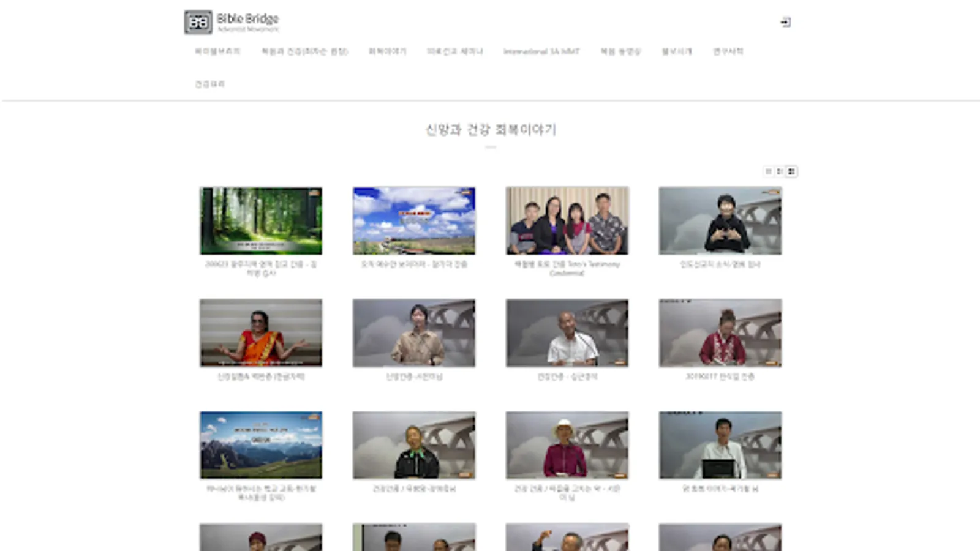
Task: Open the woman in orange sari thumbnail
Action: click(261, 333)
